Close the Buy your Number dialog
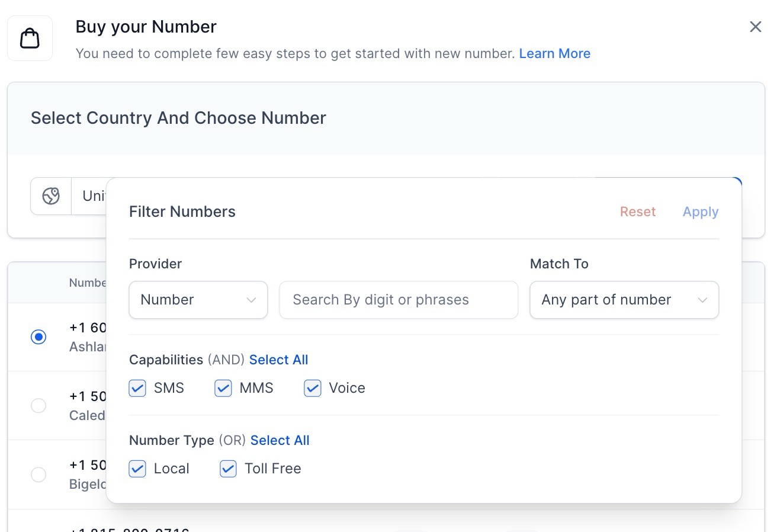This screenshot has height=532, width=777. 755,27
